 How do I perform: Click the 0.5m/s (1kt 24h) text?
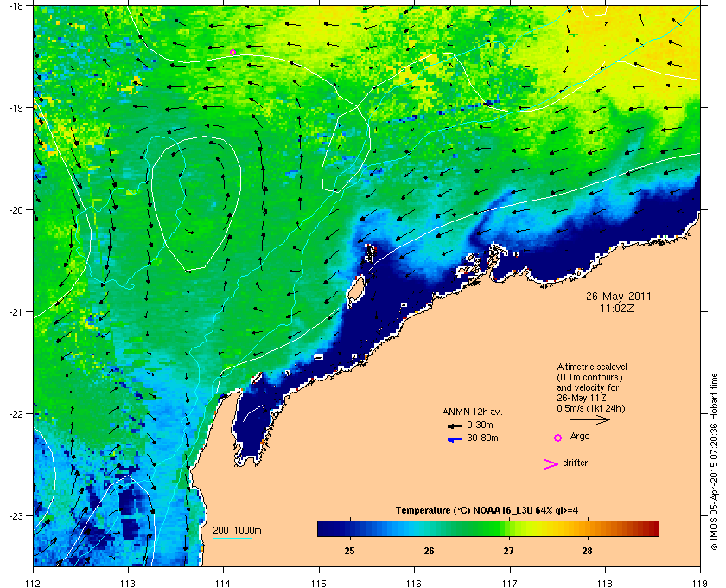click(591, 409)
